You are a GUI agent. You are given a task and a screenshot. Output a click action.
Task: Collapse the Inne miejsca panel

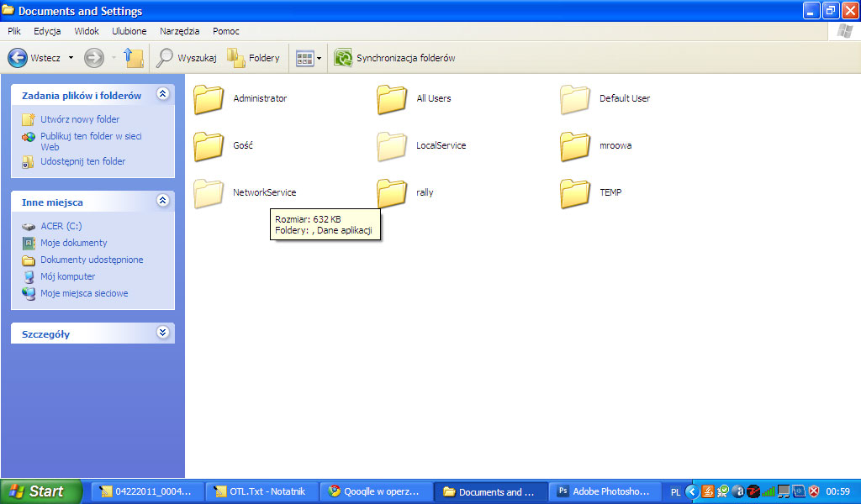pos(162,201)
